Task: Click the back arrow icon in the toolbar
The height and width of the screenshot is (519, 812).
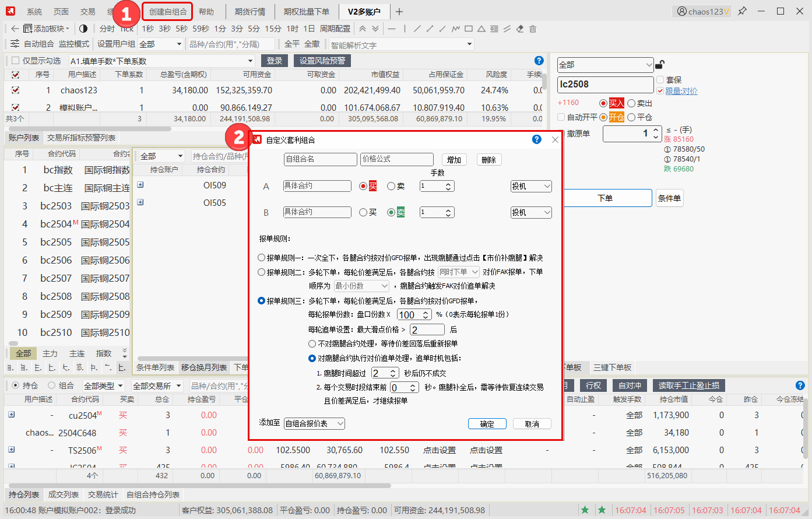Action: 15,29
